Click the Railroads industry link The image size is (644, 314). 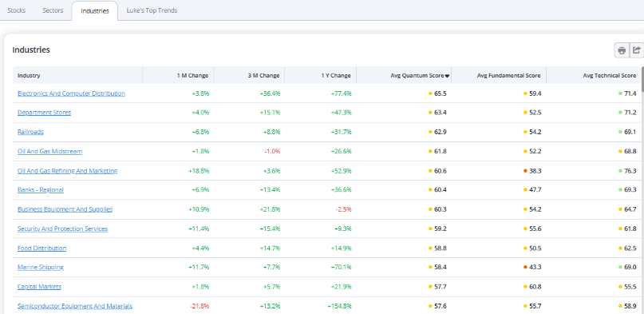tap(30, 132)
